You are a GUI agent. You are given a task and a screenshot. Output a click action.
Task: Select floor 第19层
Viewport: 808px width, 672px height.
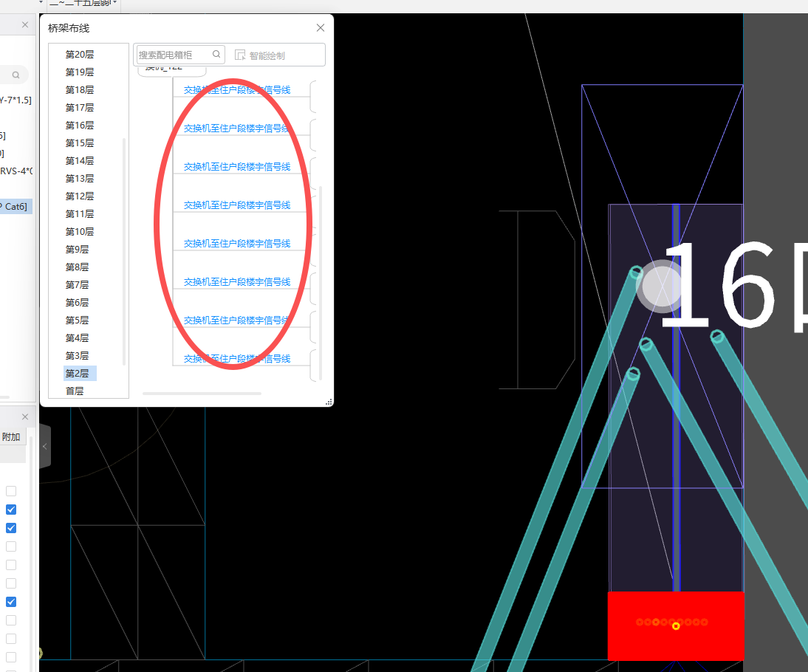coord(80,72)
